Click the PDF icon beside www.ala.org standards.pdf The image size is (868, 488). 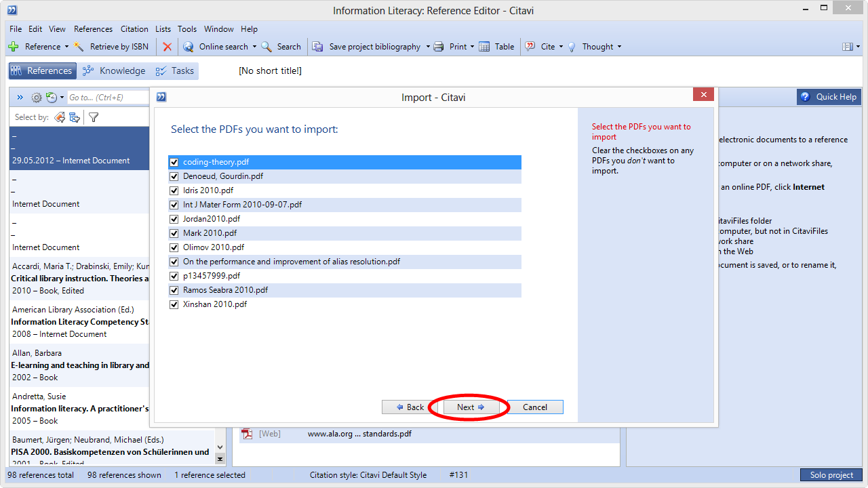click(247, 434)
